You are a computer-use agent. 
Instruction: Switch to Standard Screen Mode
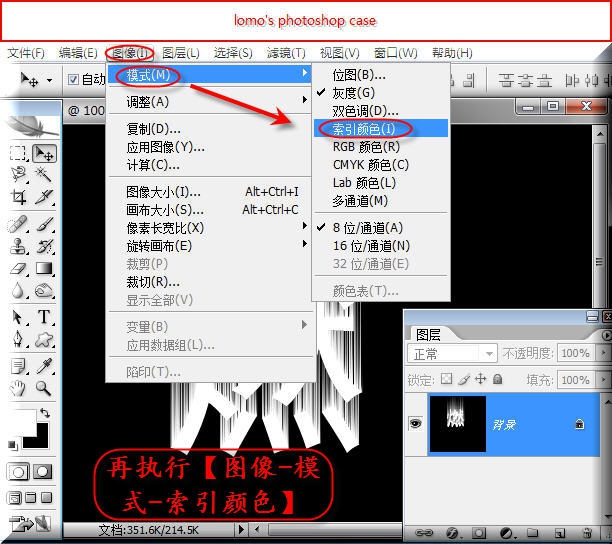[15, 498]
